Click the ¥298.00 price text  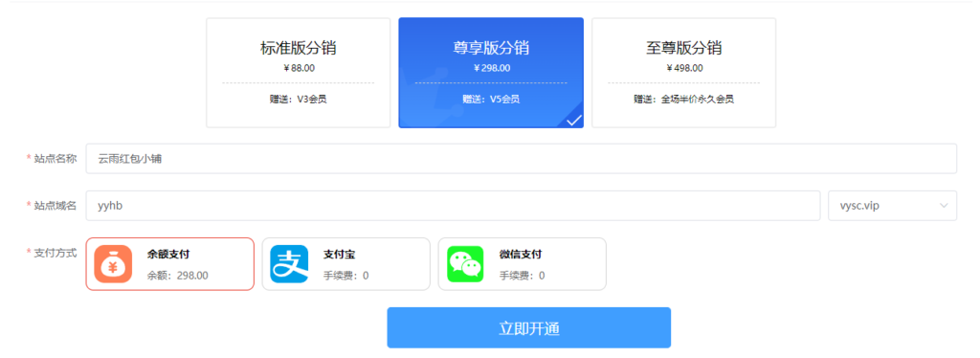(x=491, y=68)
